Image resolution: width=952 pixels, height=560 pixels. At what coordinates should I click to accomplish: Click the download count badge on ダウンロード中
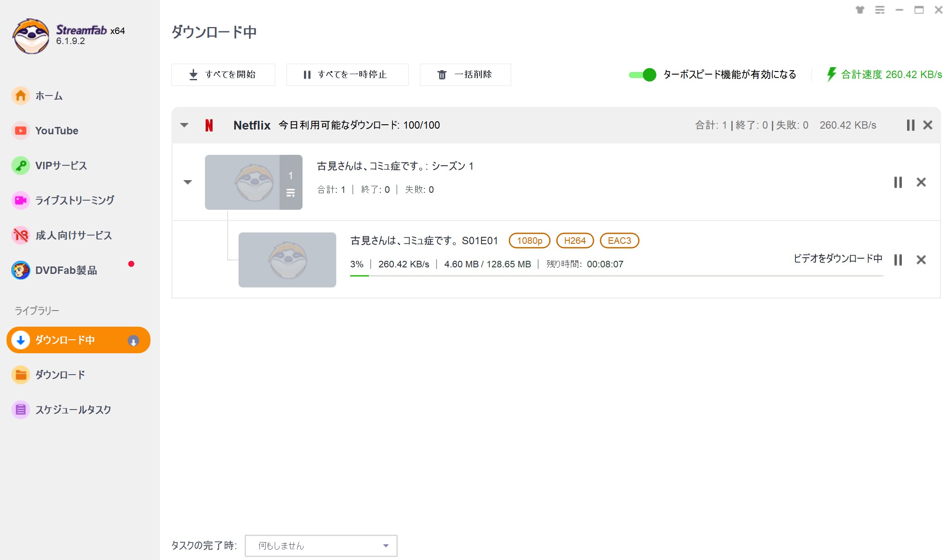pos(133,341)
